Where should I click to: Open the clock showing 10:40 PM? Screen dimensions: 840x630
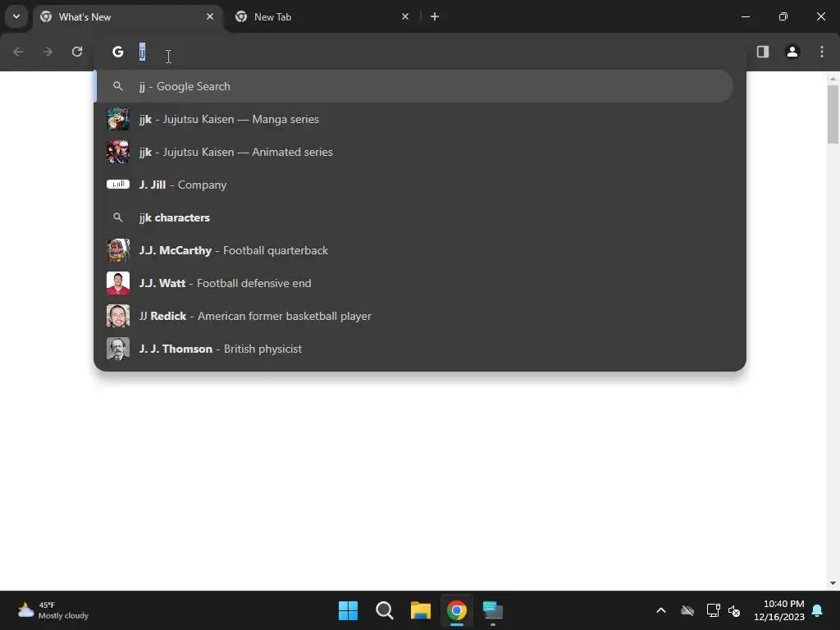(779, 610)
